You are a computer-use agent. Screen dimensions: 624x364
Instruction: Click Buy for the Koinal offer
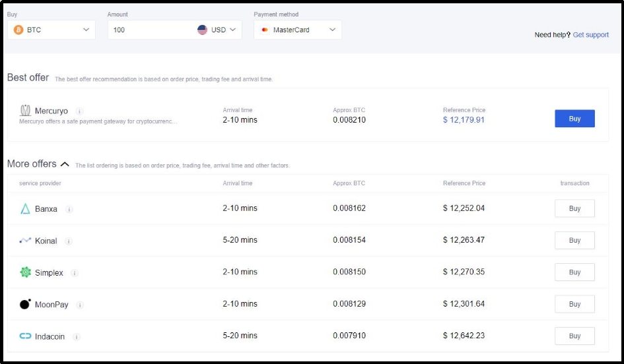(574, 241)
